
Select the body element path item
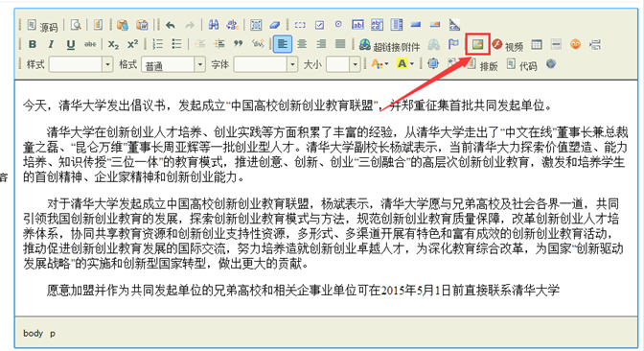(x=33, y=333)
